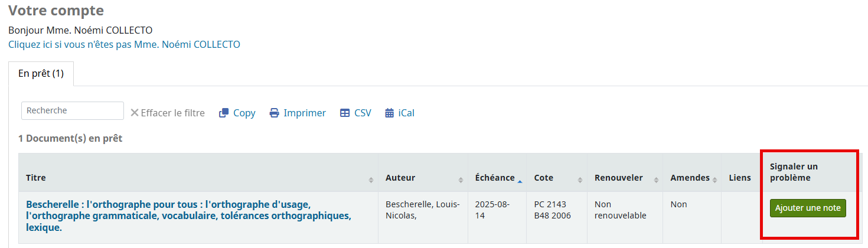The image size is (868, 248).
Task: Click the CSV table export icon
Action: [345, 113]
